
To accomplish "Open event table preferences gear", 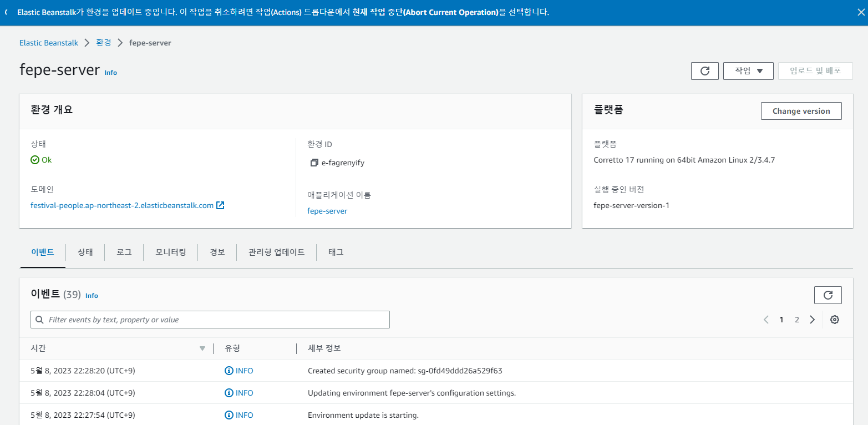I will [x=835, y=320].
